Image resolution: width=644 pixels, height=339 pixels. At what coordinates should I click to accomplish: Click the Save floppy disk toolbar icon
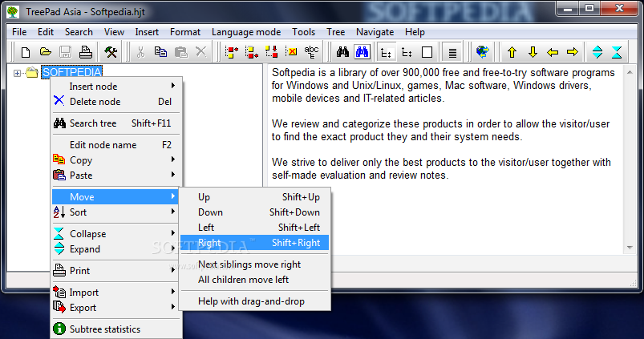(x=65, y=52)
